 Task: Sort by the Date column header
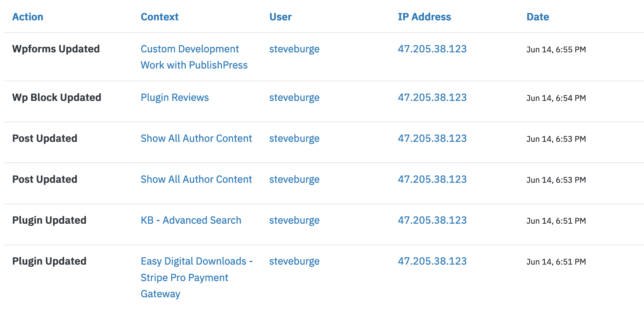tap(537, 17)
